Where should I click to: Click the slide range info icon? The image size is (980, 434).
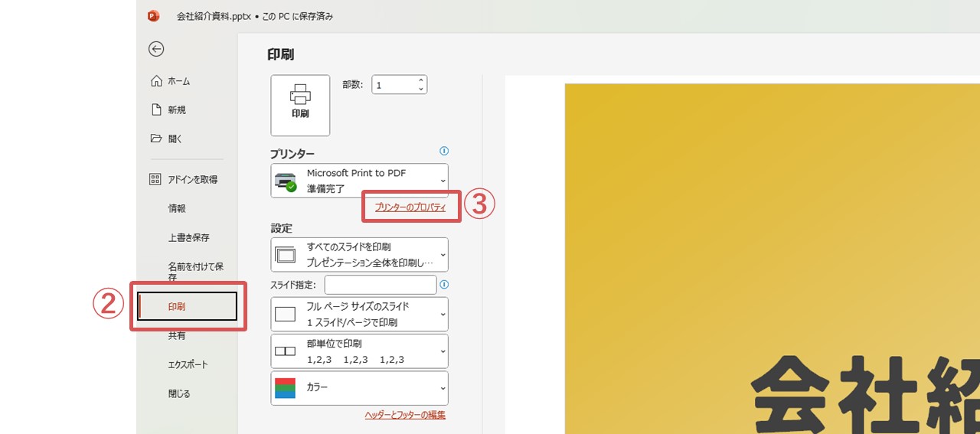coord(444,285)
